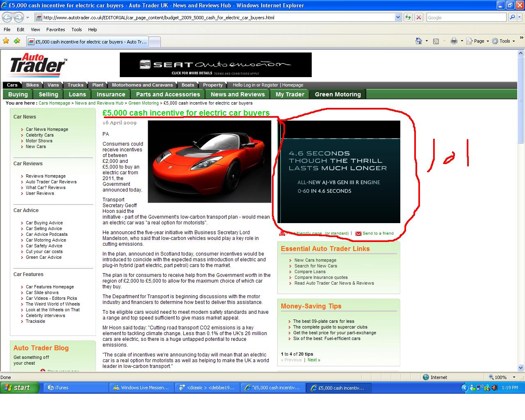Click Search for New Cars link

pyautogui.click(x=316, y=266)
